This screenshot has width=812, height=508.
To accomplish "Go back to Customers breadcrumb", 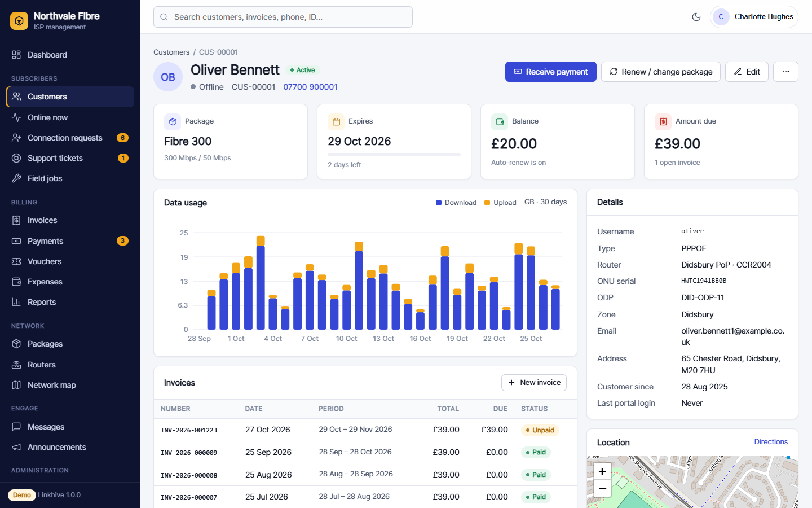I will pyautogui.click(x=171, y=52).
